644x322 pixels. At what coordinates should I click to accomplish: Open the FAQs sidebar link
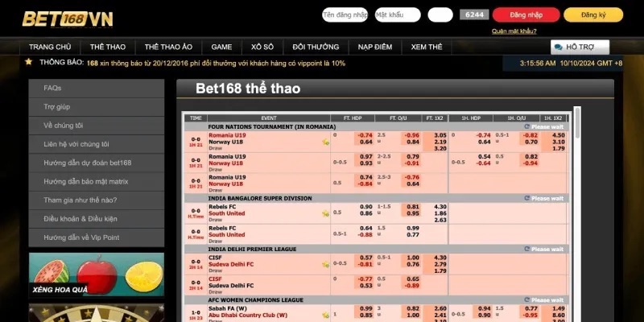pyautogui.click(x=52, y=88)
